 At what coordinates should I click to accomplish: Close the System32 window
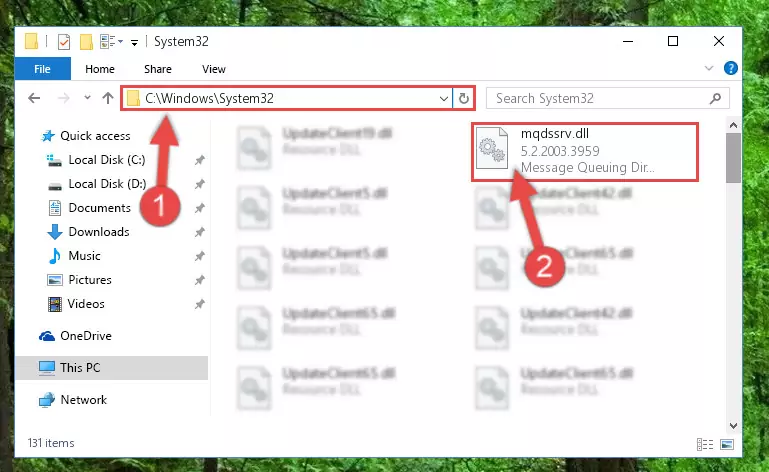pyautogui.click(x=718, y=42)
